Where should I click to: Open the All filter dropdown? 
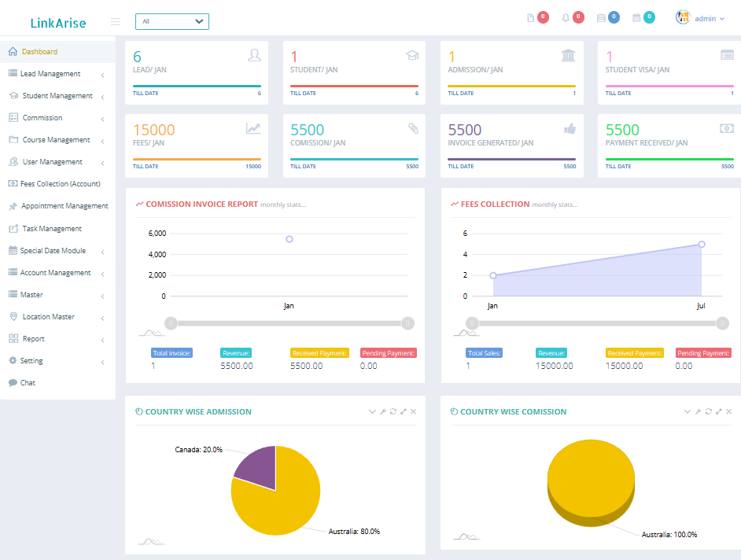click(171, 21)
